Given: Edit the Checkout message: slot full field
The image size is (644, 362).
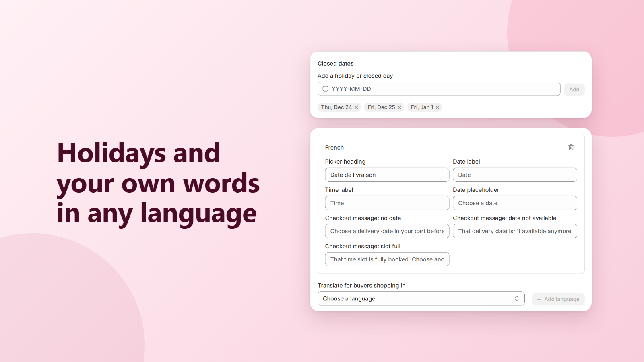Looking at the screenshot, I should click(x=387, y=259).
